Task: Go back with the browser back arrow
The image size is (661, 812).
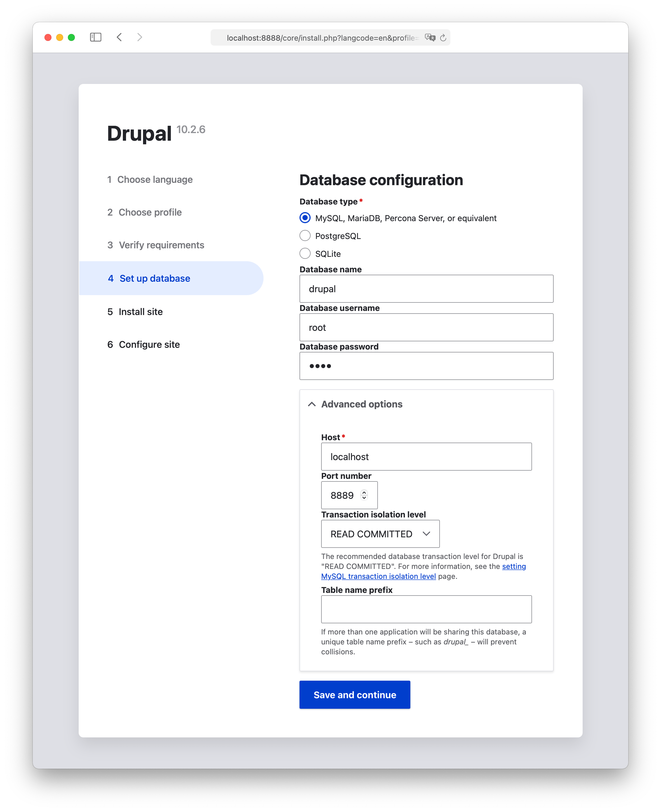Action: 119,37
